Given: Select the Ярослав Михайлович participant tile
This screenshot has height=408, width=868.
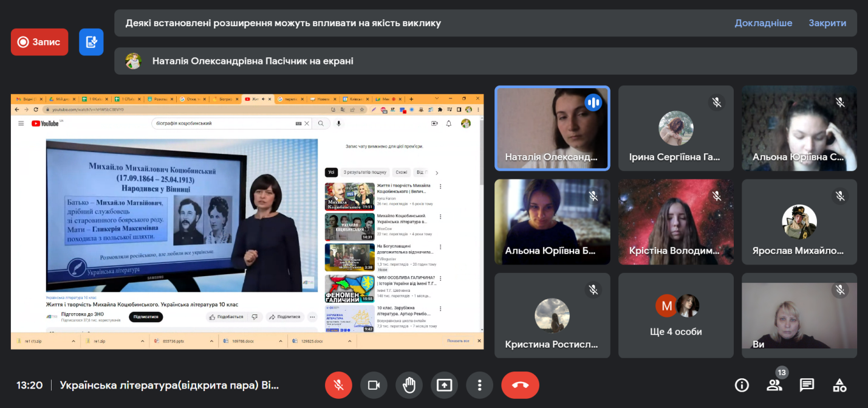Looking at the screenshot, I should 799,221.
